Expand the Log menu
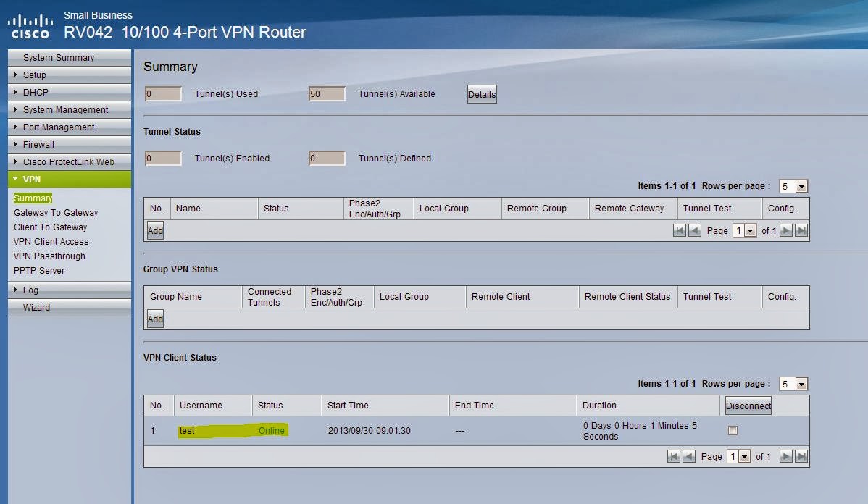 (70, 290)
